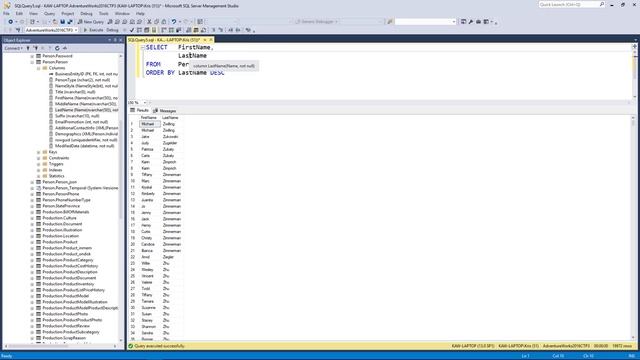Switch to the Results tab

click(x=139, y=111)
